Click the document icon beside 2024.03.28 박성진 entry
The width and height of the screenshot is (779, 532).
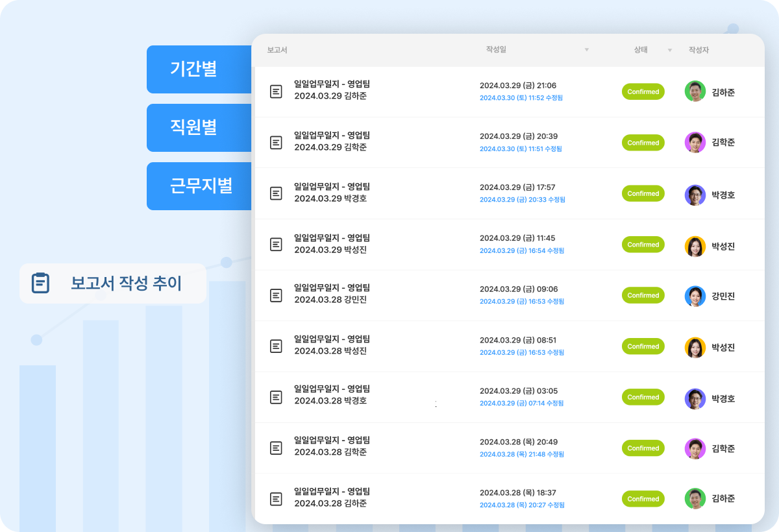click(277, 346)
